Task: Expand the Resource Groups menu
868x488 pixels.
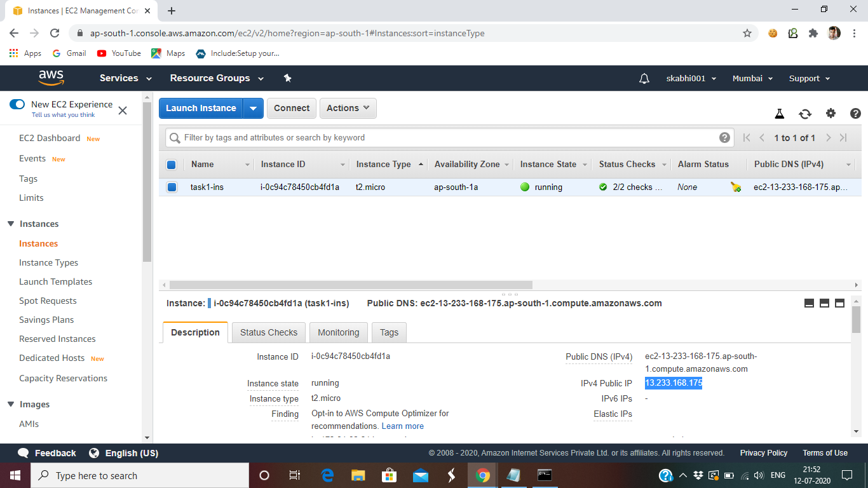Action: tap(218, 78)
